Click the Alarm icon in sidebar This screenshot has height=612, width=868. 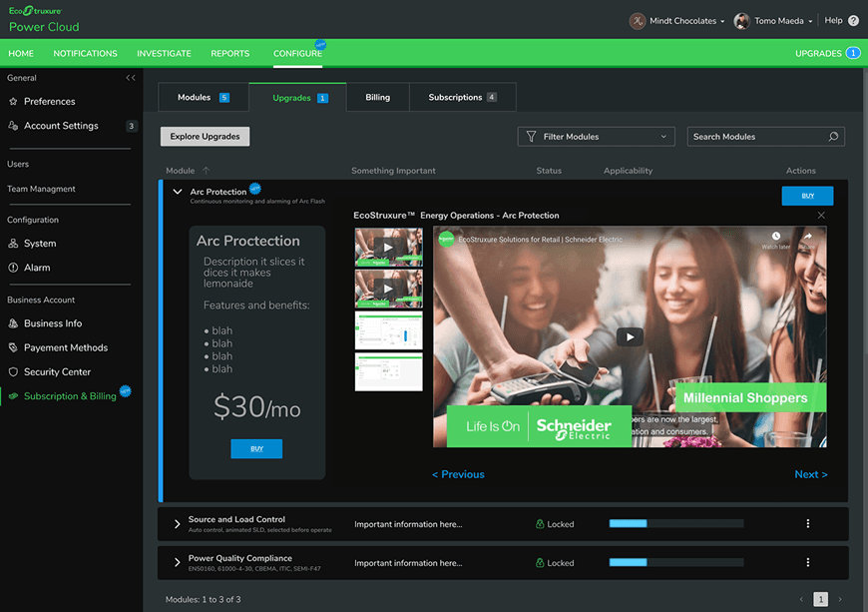pos(13,268)
